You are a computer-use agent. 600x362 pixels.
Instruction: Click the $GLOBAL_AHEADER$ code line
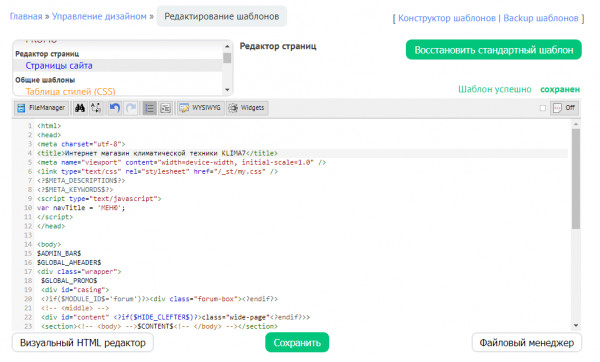tap(69, 263)
